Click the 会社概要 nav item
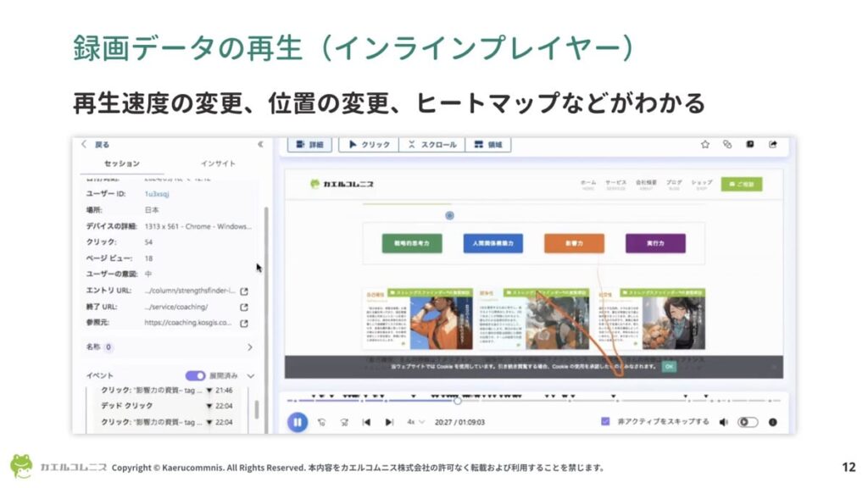This screenshot has height=488, width=868. click(x=646, y=184)
